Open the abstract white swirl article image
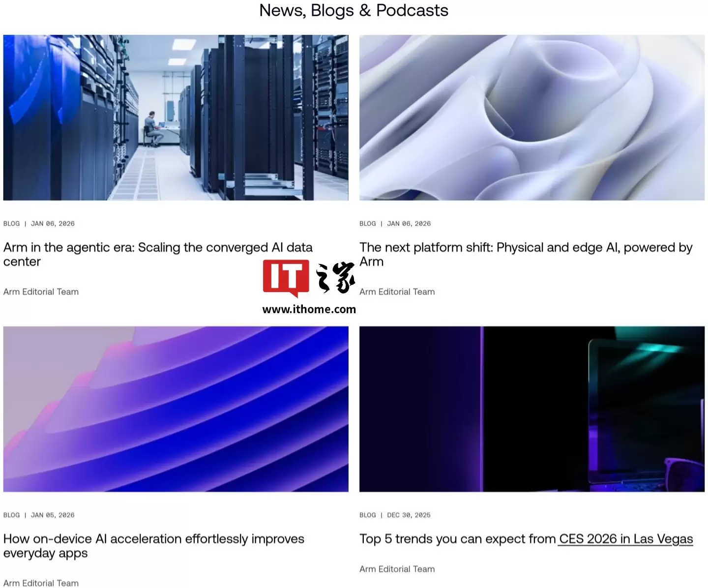The image size is (708, 588). (x=531, y=118)
